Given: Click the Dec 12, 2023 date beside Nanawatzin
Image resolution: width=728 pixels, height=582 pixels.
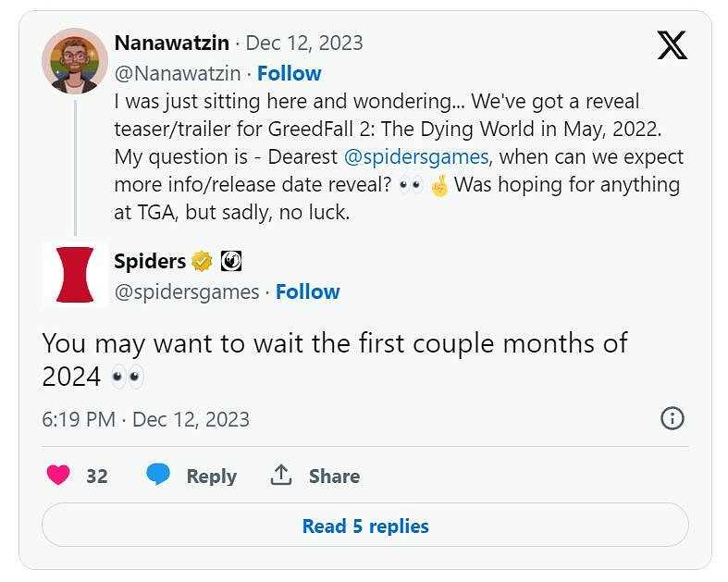Looking at the screenshot, I should point(304,43).
